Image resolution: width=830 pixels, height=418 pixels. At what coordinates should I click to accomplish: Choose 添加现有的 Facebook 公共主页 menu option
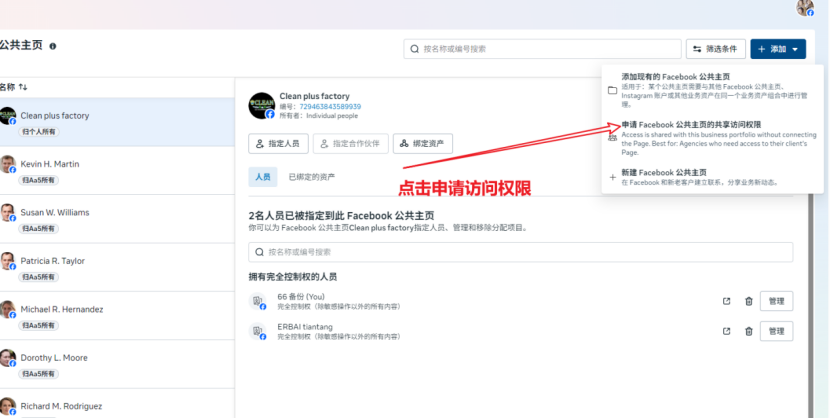[x=712, y=90]
